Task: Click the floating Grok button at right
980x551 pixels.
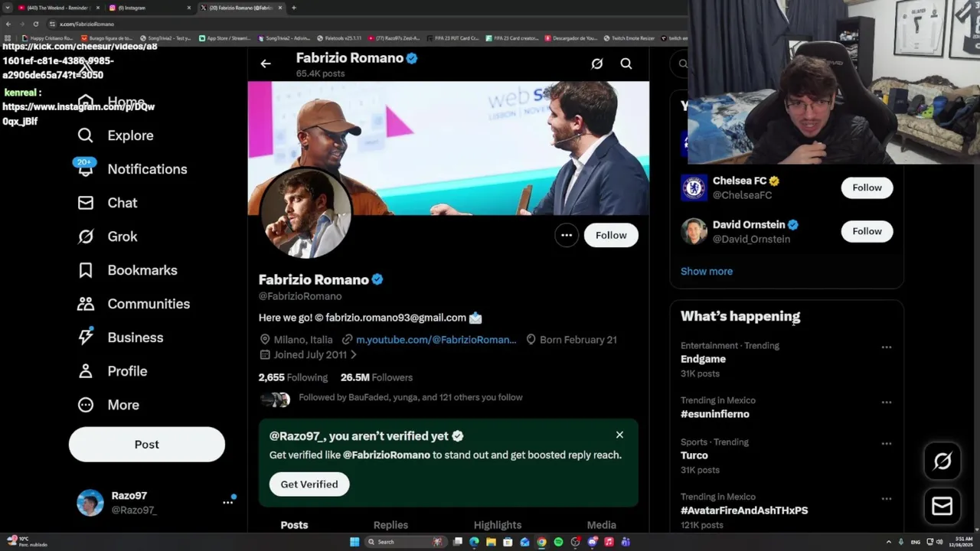Action: (x=942, y=461)
